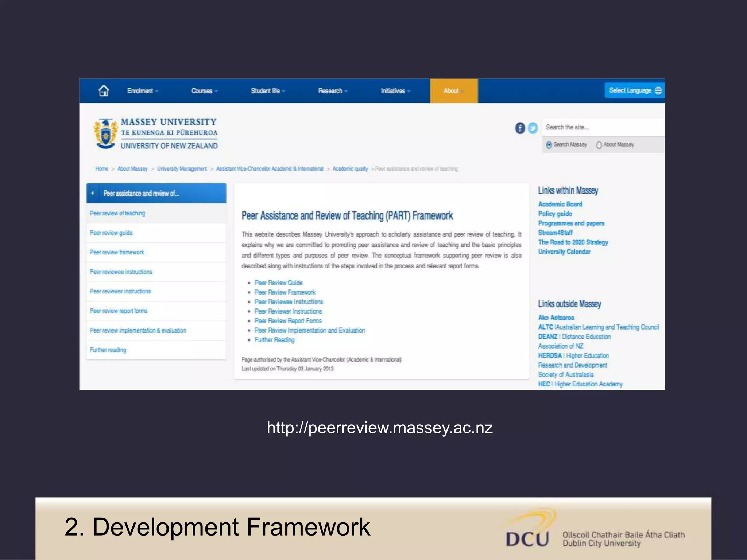747x560 pixels.
Task: Click the Search the site field
Action: tap(603, 127)
